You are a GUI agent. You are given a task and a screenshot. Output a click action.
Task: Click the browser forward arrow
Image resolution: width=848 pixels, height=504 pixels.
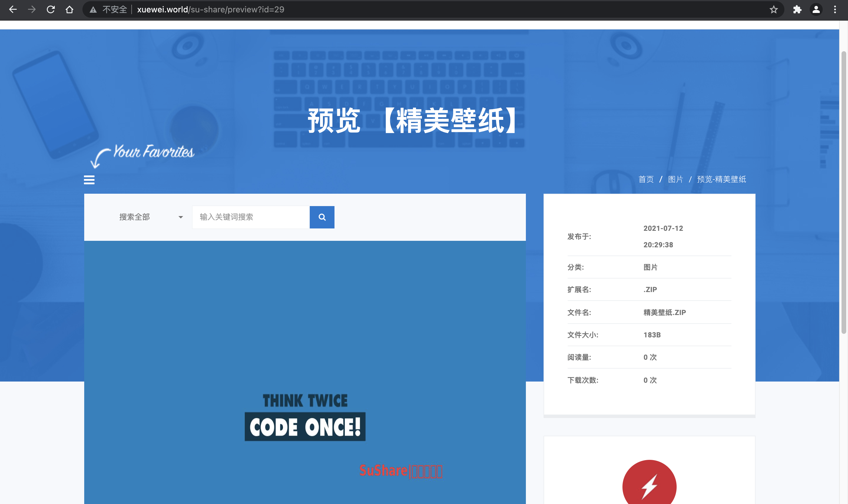pyautogui.click(x=32, y=9)
